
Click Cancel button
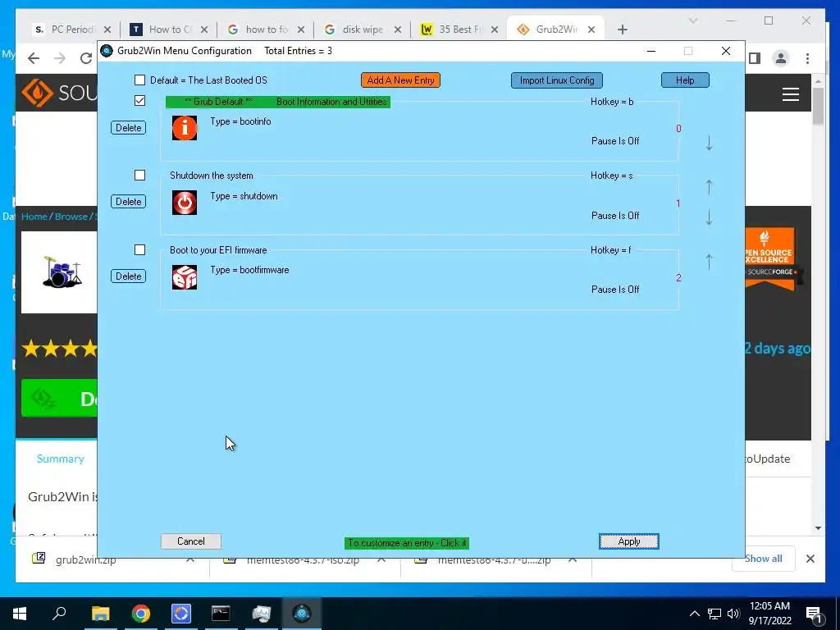pyautogui.click(x=190, y=541)
